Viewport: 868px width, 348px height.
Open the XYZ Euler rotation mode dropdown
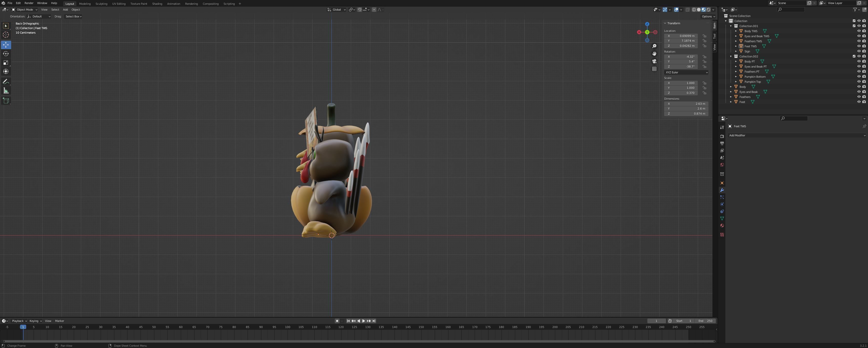pyautogui.click(x=686, y=72)
